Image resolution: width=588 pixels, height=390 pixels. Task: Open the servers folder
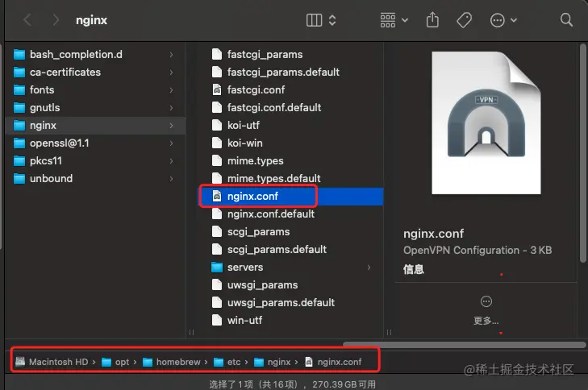pos(290,268)
